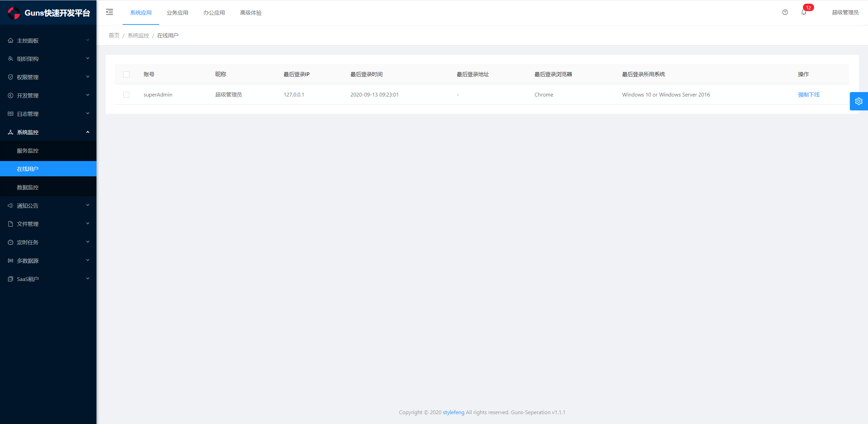
Task: Click the Guns platform logo
Action: [x=14, y=13]
